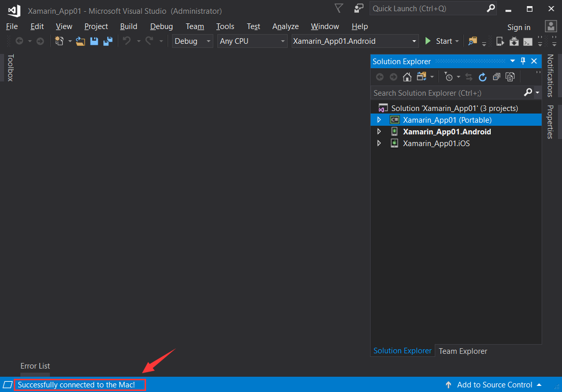Open the Project menu
The image size is (562, 392).
(x=96, y=26)
